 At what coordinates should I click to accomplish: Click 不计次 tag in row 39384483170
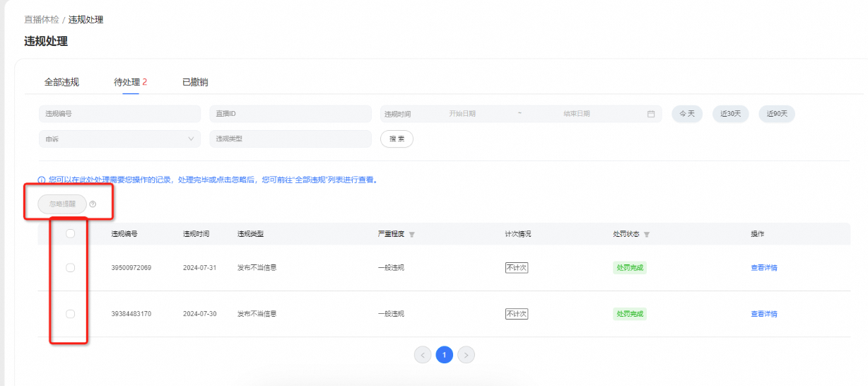(517, 314)
